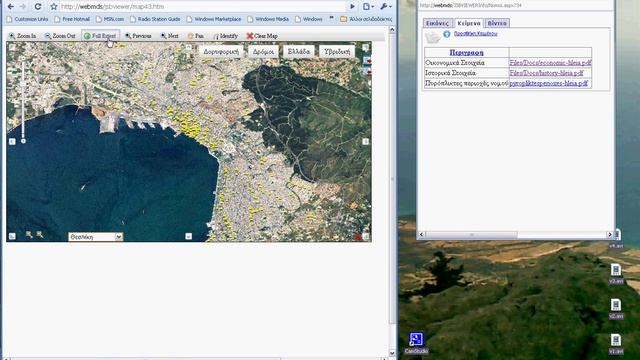Click the top-right corner map icon
The image size is (640, 360).
366,48
